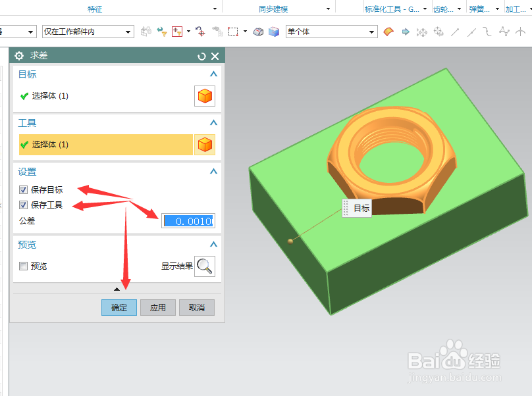The width and height of the screenshot is (532, 396).
Task: Click the target body selection cube icon
Action: coord(205,96)
